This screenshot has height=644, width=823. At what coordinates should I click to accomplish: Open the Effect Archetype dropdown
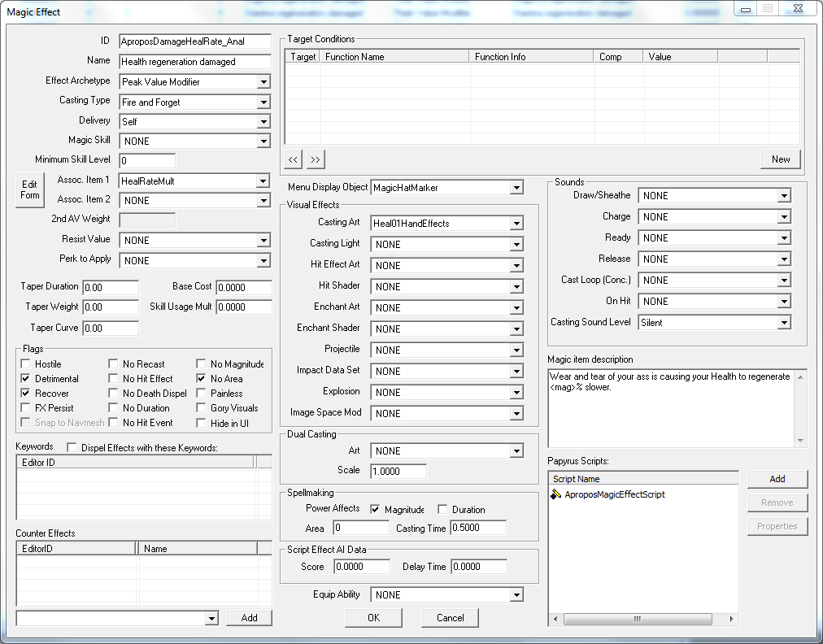263,82
